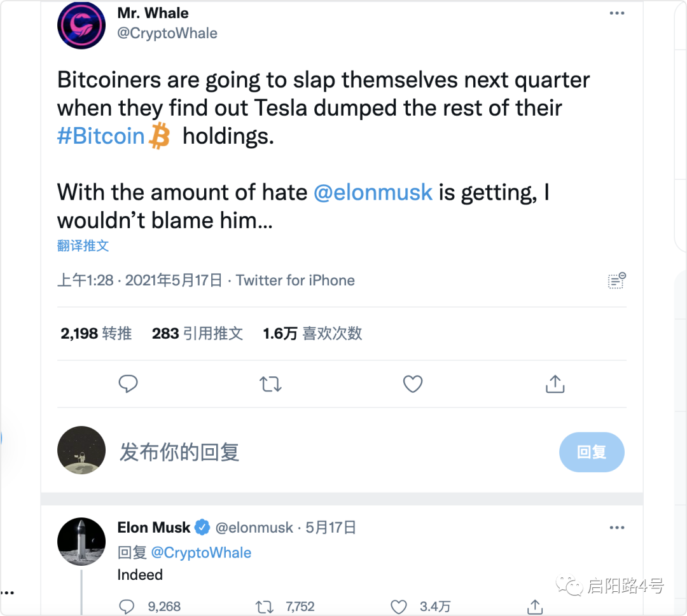The height and width of the screenshot is (616, 687).
Task: Open the tweet activity icon beside the timestamp
Action: pos(617,280)
